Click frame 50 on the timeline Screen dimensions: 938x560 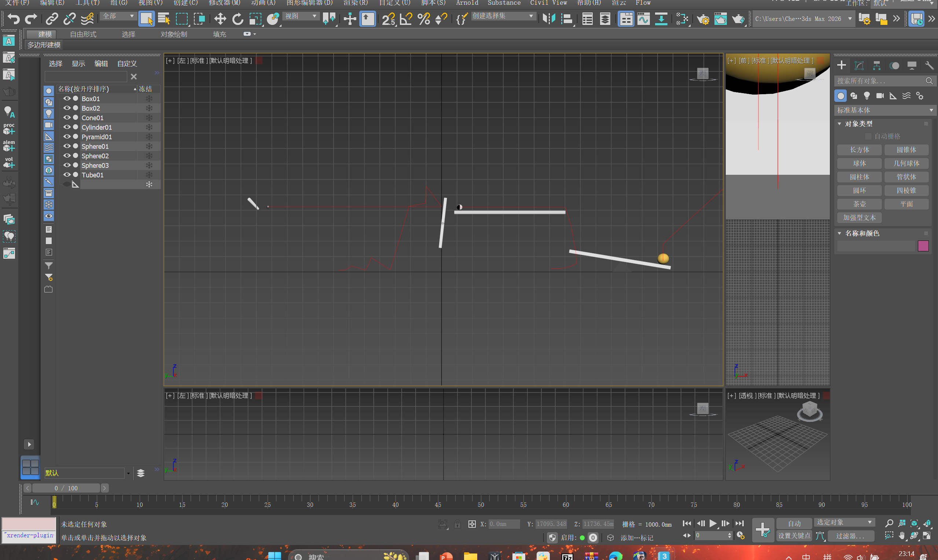[x=480, y=504]
